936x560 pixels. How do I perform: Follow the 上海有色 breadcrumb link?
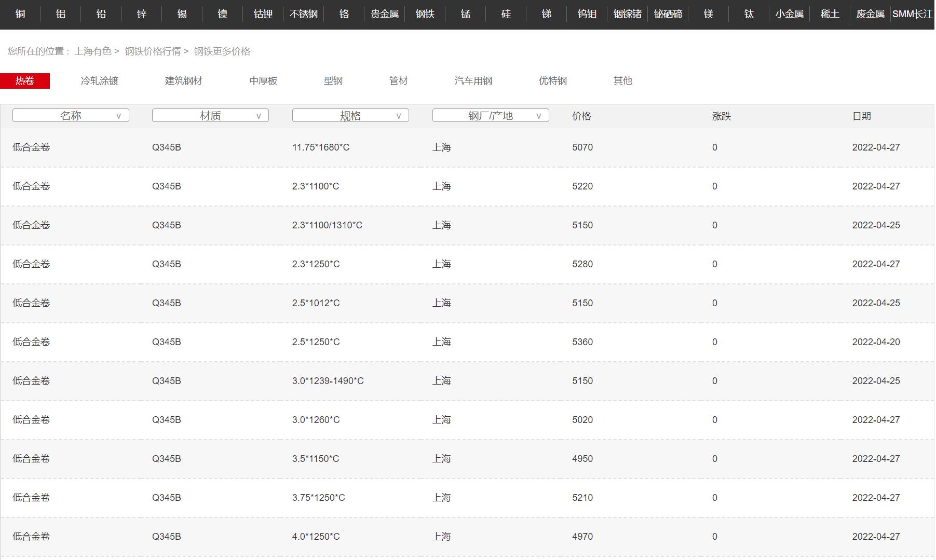click(93, 51)
